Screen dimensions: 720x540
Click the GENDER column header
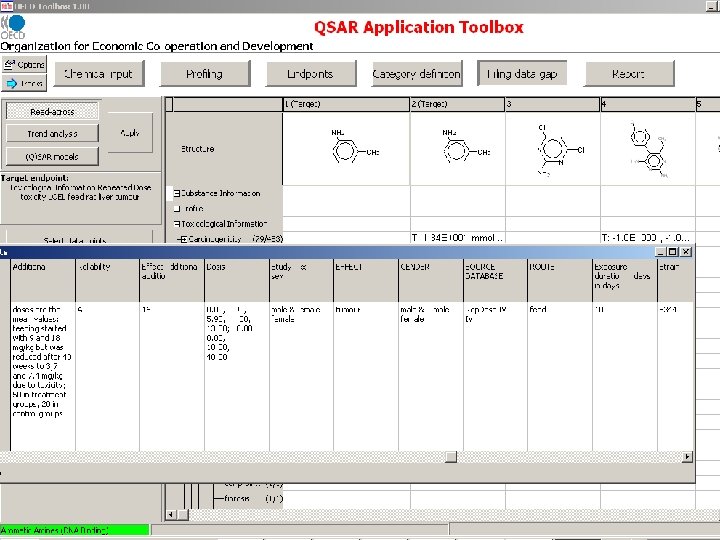[431, 280]
